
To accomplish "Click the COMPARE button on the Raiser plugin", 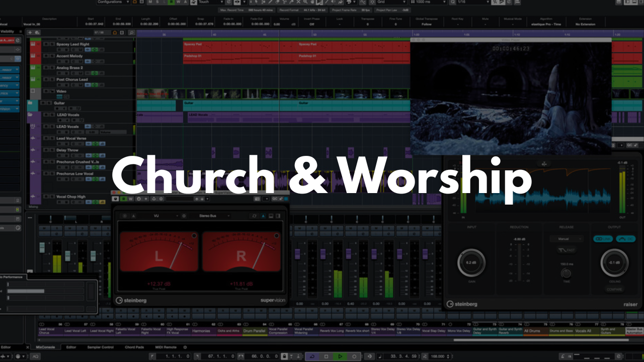I will 614,289.
